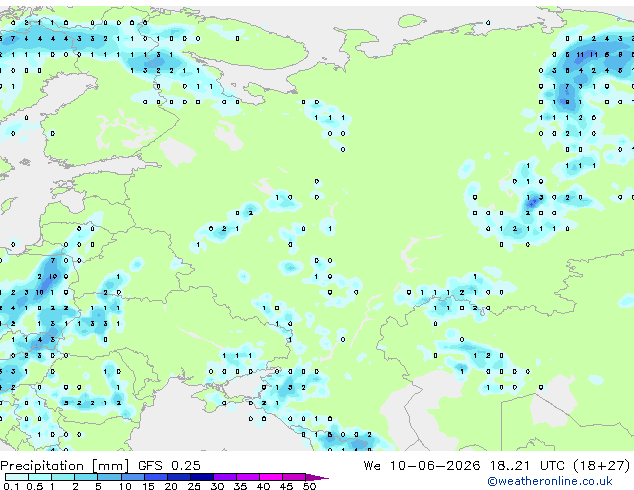Image resolution: width=634 pixels, height=490 pixels.
Task: Pick the legend swatch between 20 and 25
Action: (178, 477)
